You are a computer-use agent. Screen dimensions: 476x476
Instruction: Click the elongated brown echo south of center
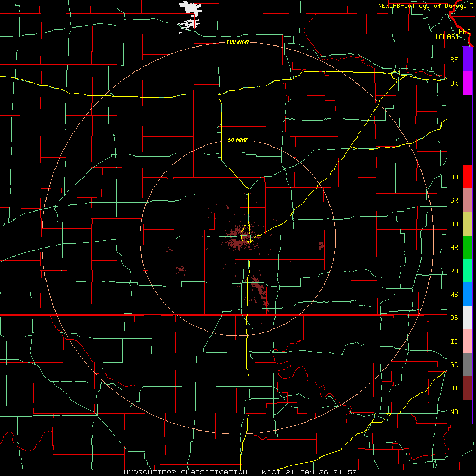259,290
